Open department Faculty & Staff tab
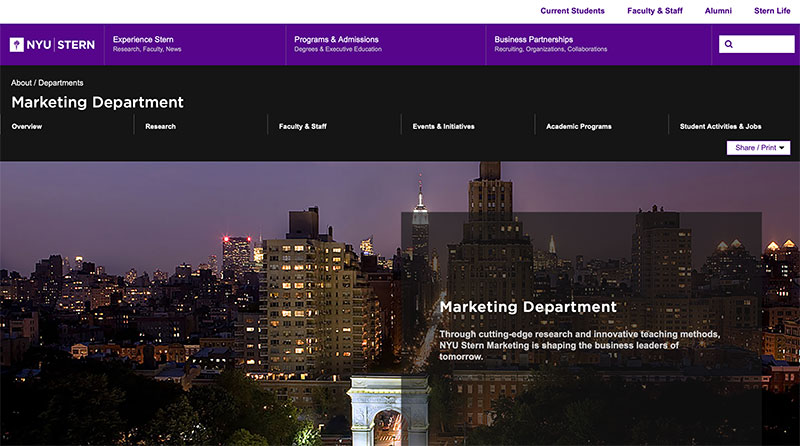Image resolution: width=800 pixels, height=446 pixels. point(303,126)
